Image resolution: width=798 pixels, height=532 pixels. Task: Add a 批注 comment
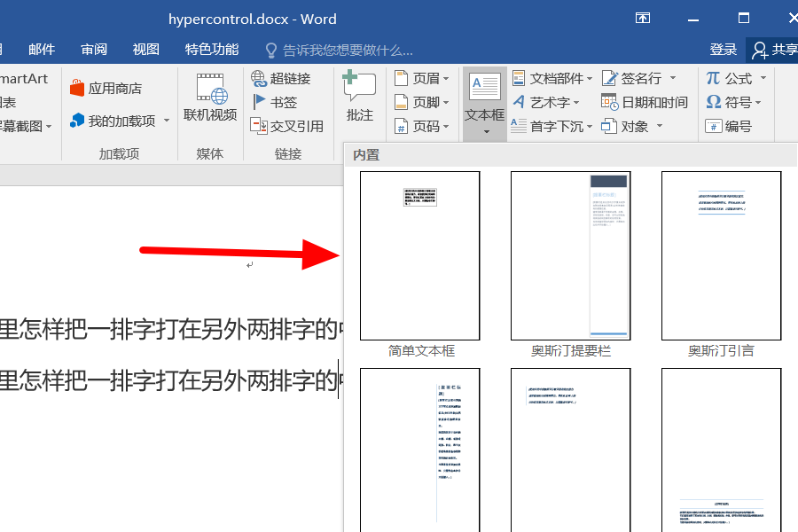pyautogui.click(x=360, y=97)
